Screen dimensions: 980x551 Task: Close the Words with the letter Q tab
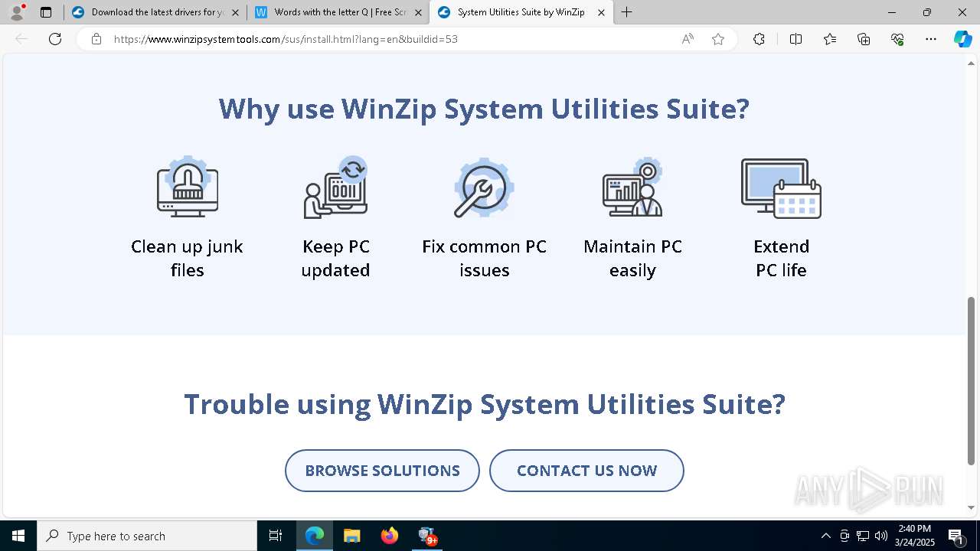(x=418, y=12)
